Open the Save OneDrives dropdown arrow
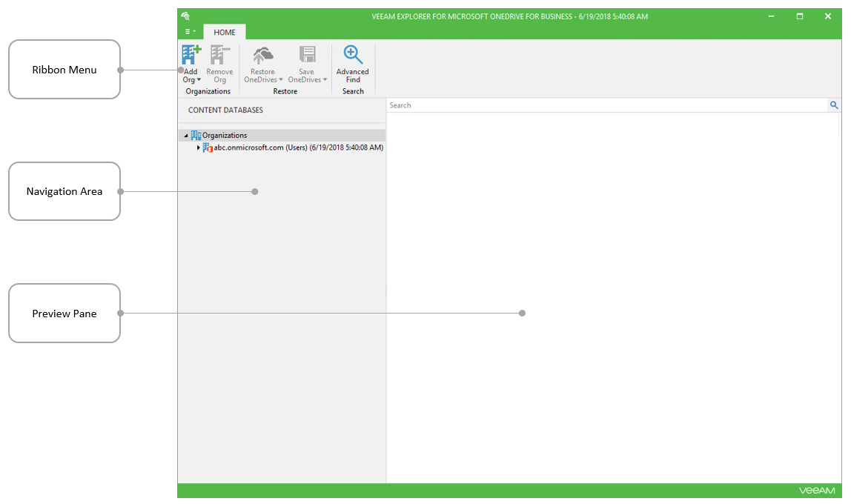This screenshot has width=851, height=504. (x=325, y=80)
